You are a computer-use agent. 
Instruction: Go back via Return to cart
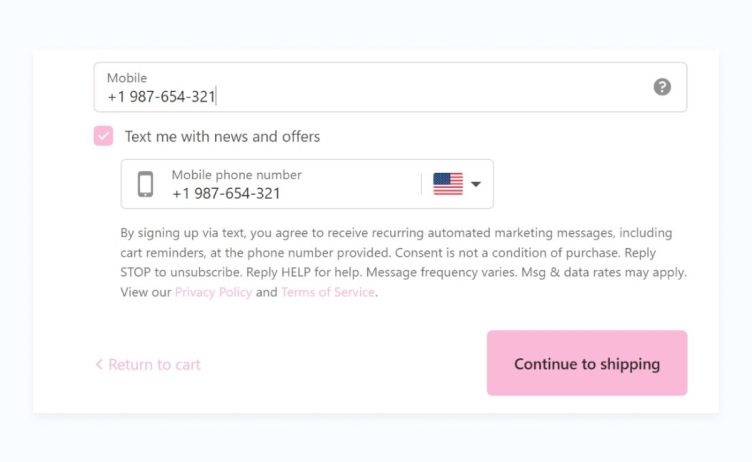coord(148,365)
